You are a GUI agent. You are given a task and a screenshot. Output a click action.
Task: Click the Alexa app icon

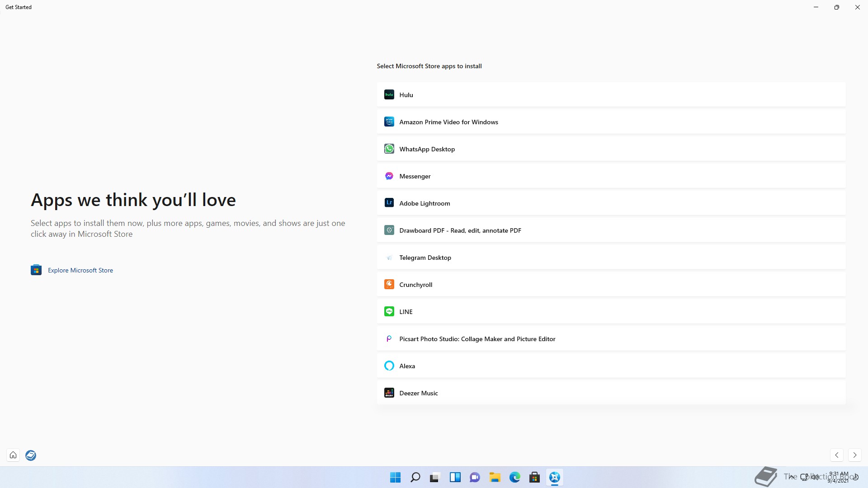[x=389, y=366]
